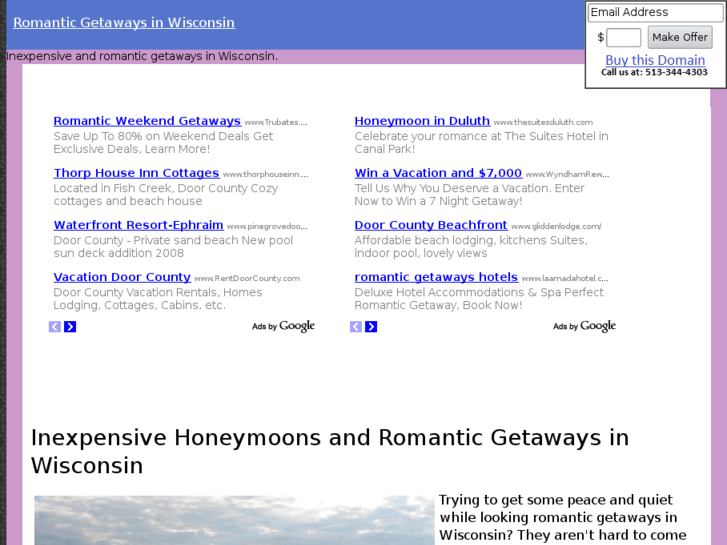
Task: Click the call us phone number text
Action: [x=654, y=72]
